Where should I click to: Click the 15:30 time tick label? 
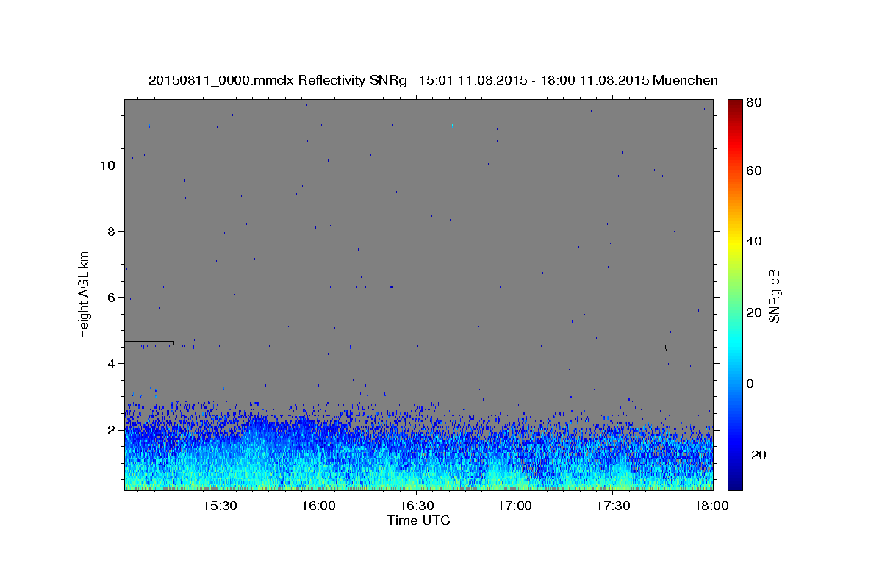click(220, 506)
